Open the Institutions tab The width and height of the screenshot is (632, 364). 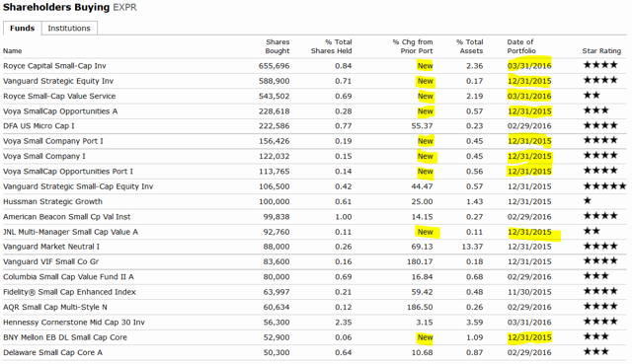pos(69,29)
